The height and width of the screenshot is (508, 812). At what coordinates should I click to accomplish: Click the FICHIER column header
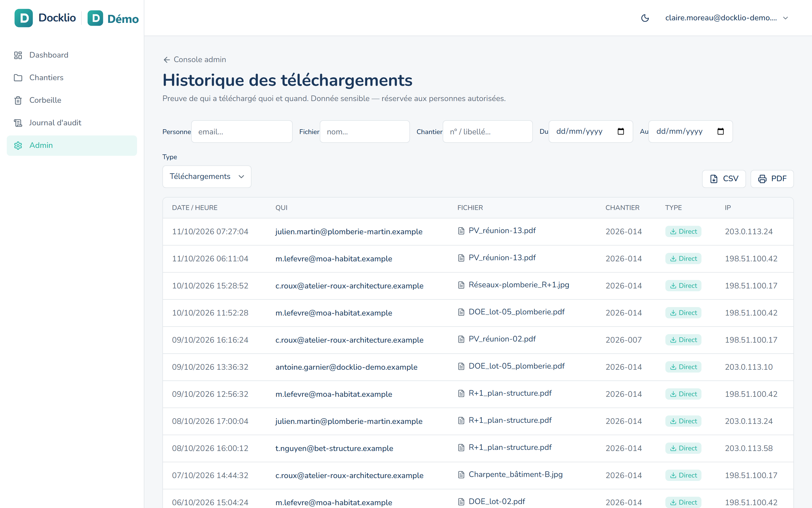[470, 208]
